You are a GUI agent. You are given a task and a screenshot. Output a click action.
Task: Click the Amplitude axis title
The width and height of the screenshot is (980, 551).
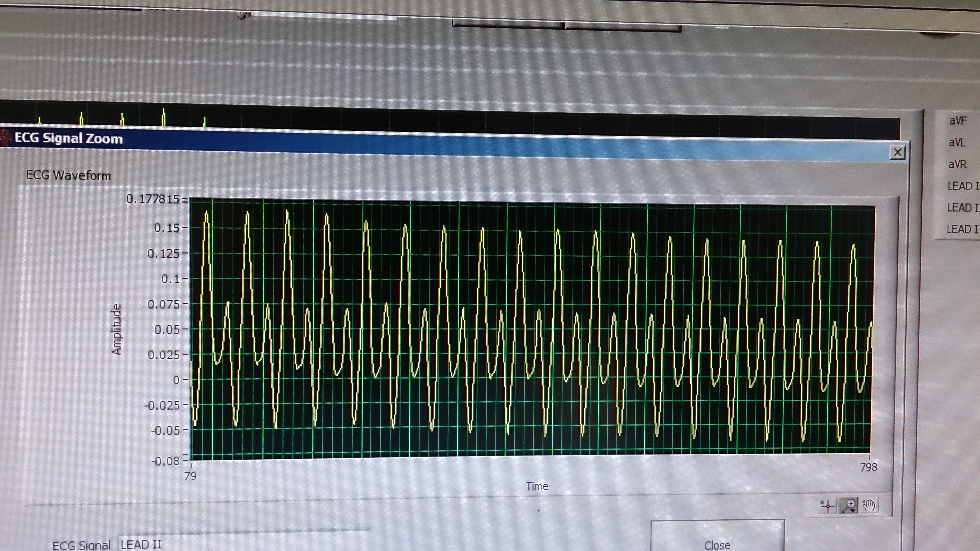pos(116,329)
